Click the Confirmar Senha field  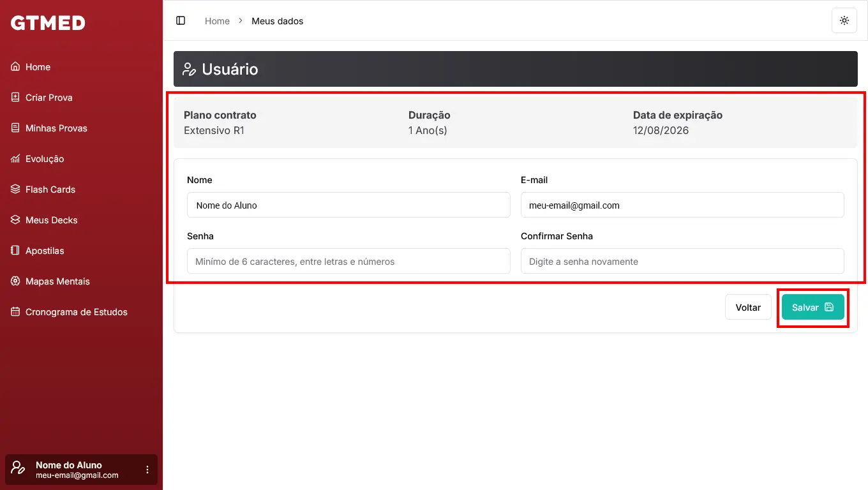click(682, 262)
